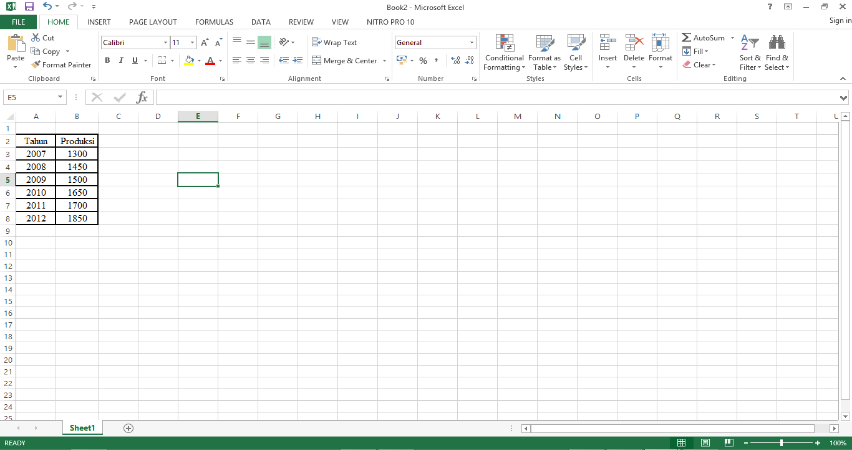Open the FILE tab
Viewport: 852px width, 450px height.
pos(18,22)
